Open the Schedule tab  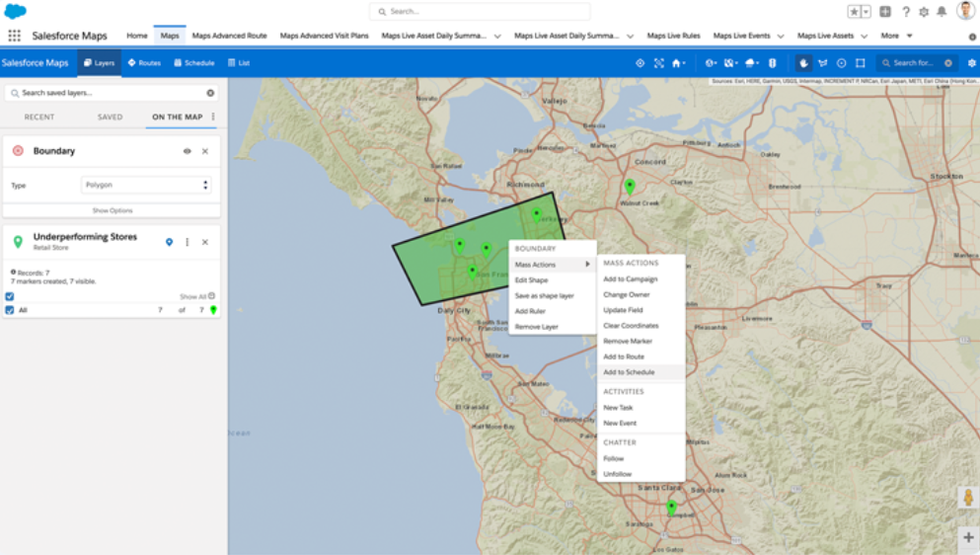[194, 62]
